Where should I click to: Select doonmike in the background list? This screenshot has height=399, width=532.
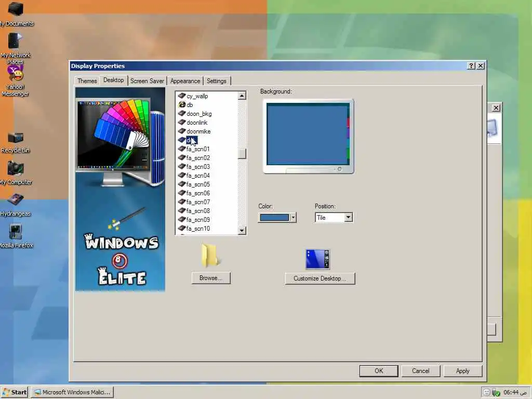(x=198, y=131)
